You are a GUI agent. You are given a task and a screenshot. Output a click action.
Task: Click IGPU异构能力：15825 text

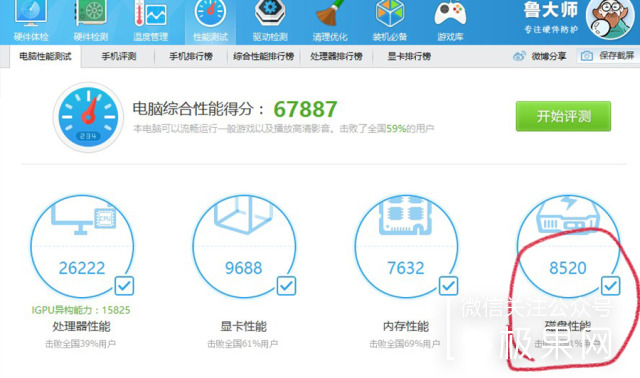pyautogui.click(x=81, y=310)
